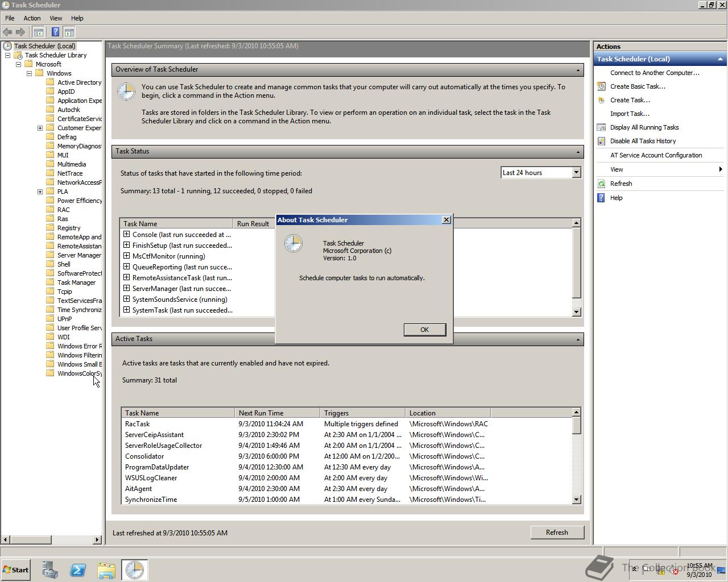Collapse the Microsoft tree node

[18, 64]
